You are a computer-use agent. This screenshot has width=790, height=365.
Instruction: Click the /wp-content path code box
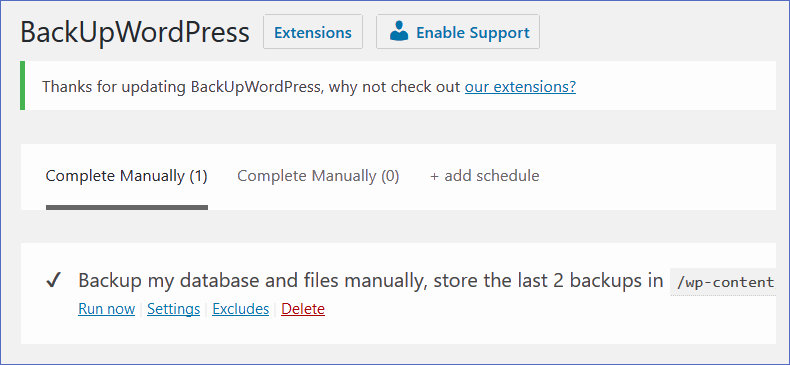723,282
